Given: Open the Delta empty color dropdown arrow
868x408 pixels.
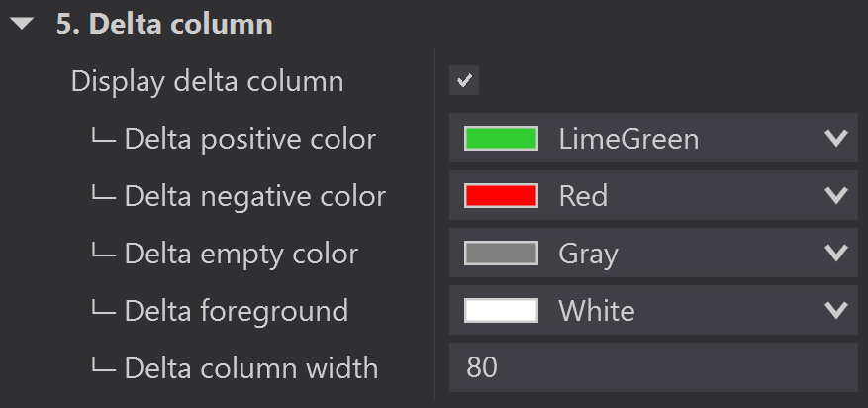Looking at the screenshot, I should point(835,254).
